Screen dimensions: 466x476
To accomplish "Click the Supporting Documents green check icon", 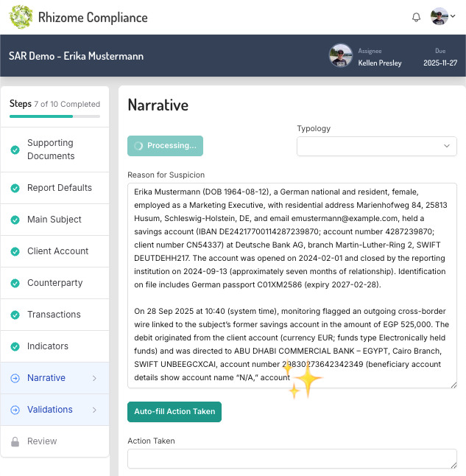I will [x=15, y=150].
